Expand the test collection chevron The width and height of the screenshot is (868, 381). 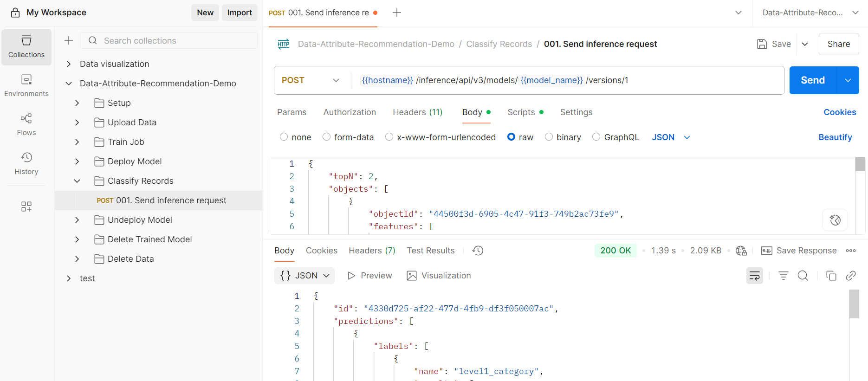pos(69,278)
